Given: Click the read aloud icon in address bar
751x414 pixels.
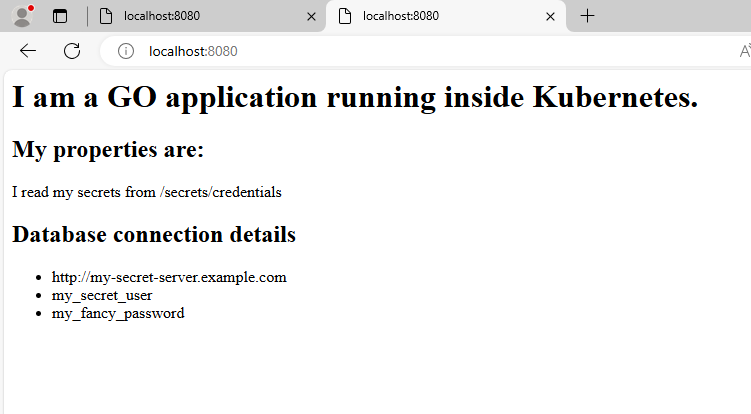Looking at the screenshot, I should 745,51.
